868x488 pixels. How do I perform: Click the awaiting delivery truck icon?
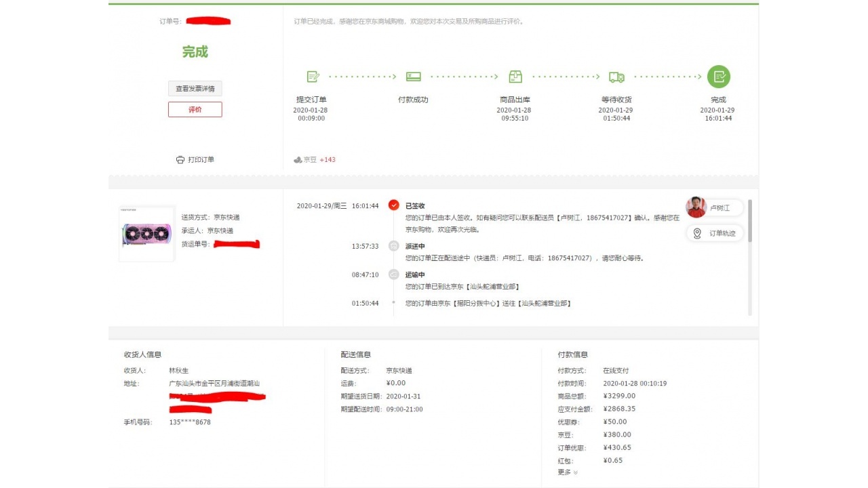[616, 77]
